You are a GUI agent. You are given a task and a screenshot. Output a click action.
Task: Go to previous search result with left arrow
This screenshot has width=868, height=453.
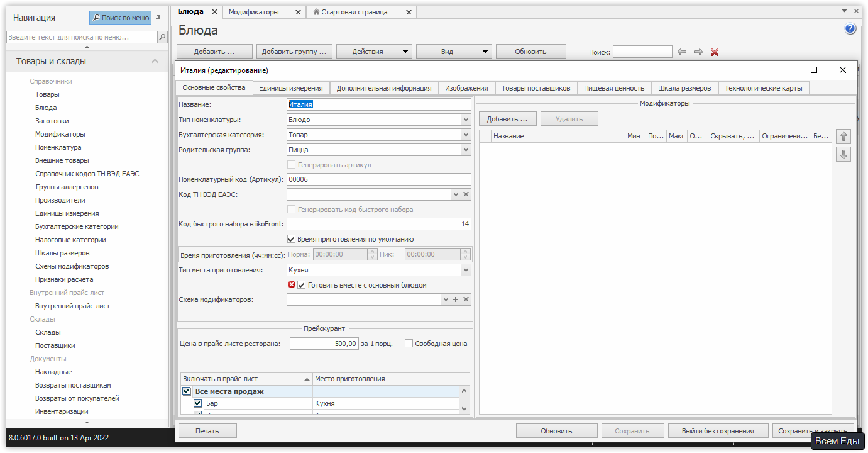tap(682, 52)
